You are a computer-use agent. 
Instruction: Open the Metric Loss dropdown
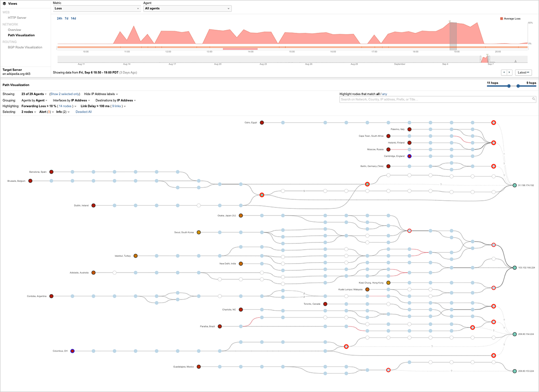[97, 9]
